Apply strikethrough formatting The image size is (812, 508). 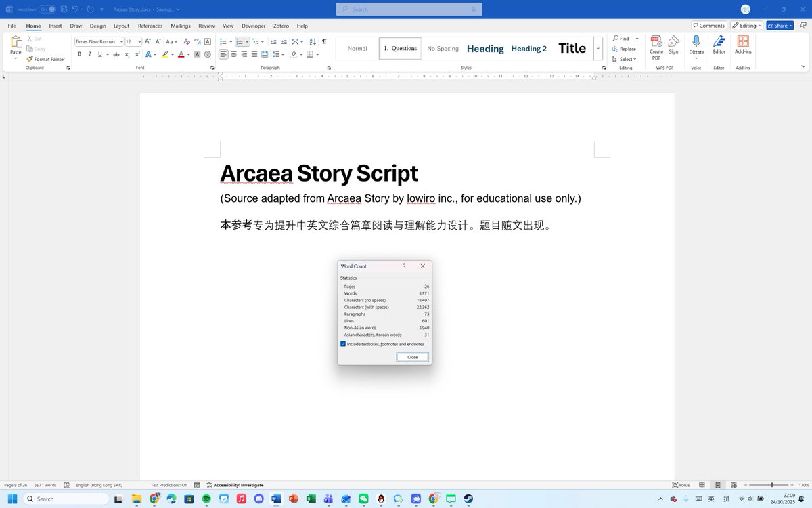116,54
